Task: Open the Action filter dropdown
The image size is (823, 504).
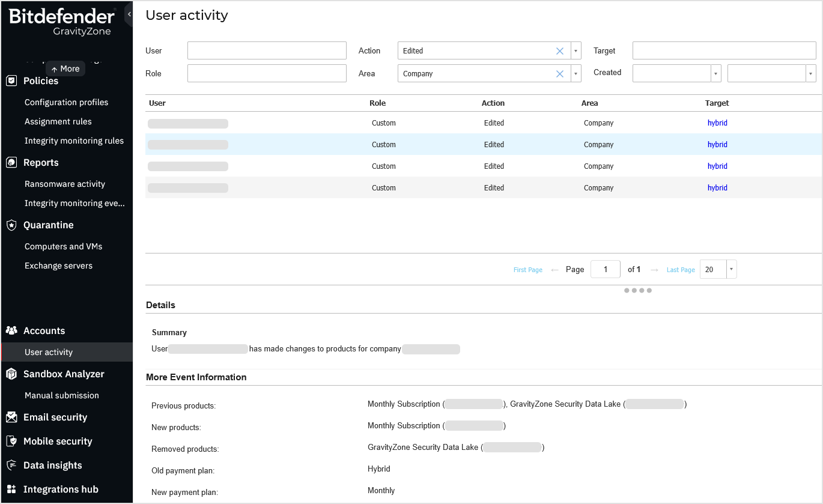Action: 575,50
